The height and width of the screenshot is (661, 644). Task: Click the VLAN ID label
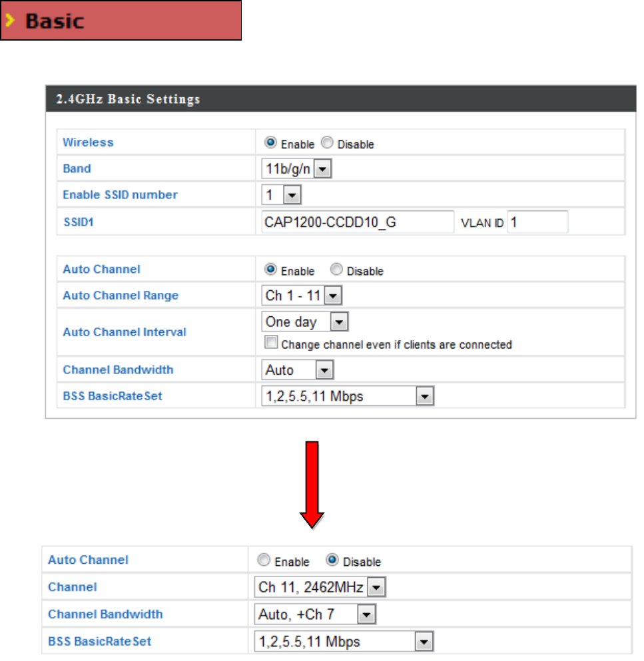point(482,222)
